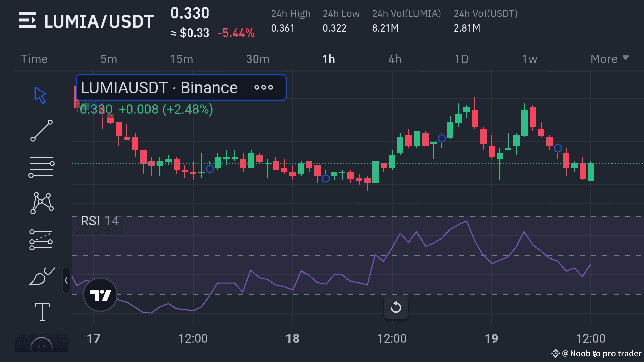Image resolution: width=644 pixels, height=362 pixels.
Task: Click the RSI 14 indicator label
Action: [x=100, y=221]
